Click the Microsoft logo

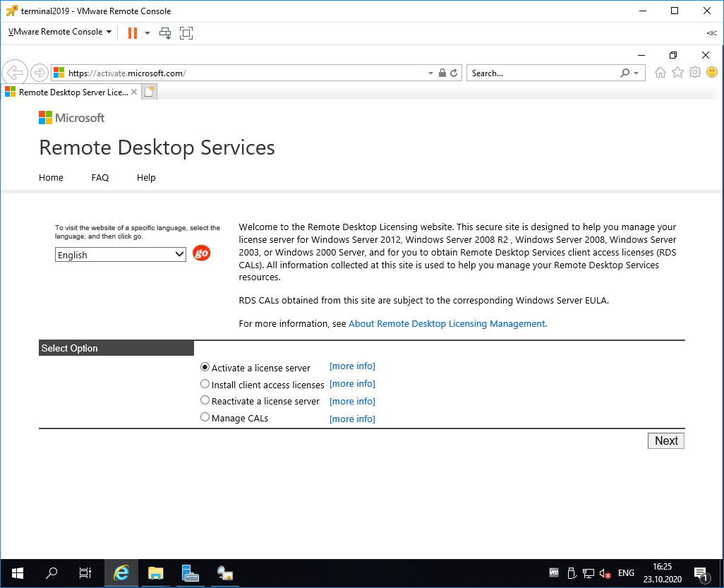click(x=71, y=118)
